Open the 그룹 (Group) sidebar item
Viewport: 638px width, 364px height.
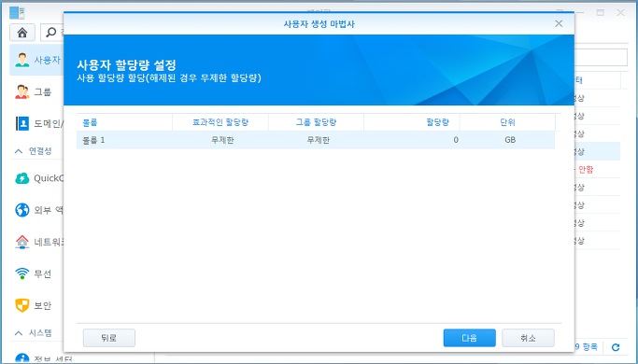point(36,91)
